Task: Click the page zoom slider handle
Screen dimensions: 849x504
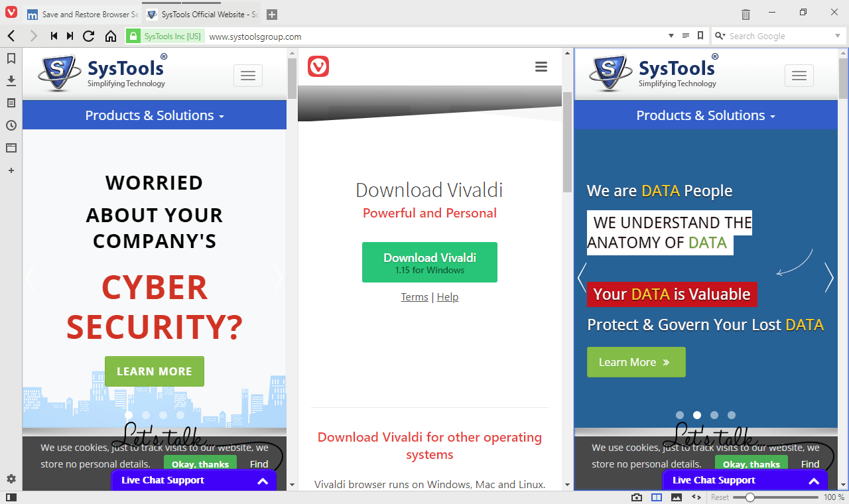Action: (x=750, y=497)
